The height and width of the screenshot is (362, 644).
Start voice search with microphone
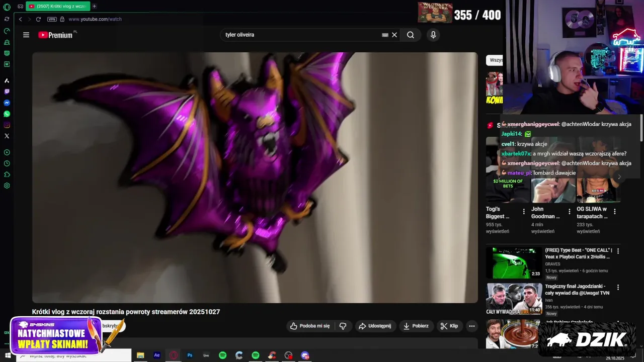pos(433,35)
